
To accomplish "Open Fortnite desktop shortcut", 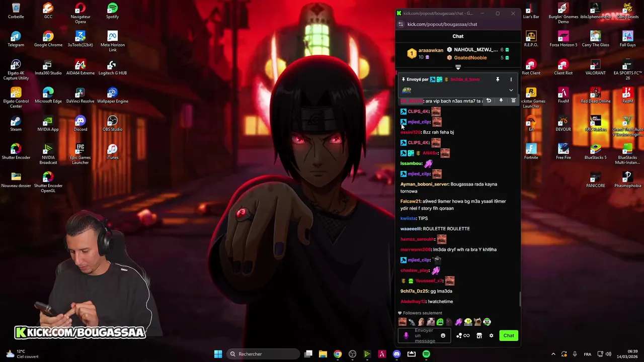I will coord(531,152).
